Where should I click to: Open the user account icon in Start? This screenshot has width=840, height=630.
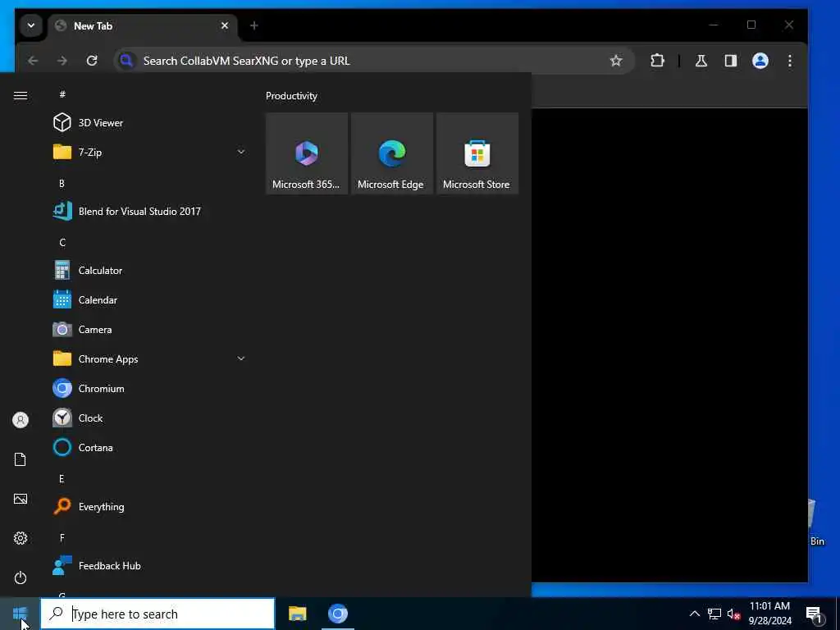point(21,420)
